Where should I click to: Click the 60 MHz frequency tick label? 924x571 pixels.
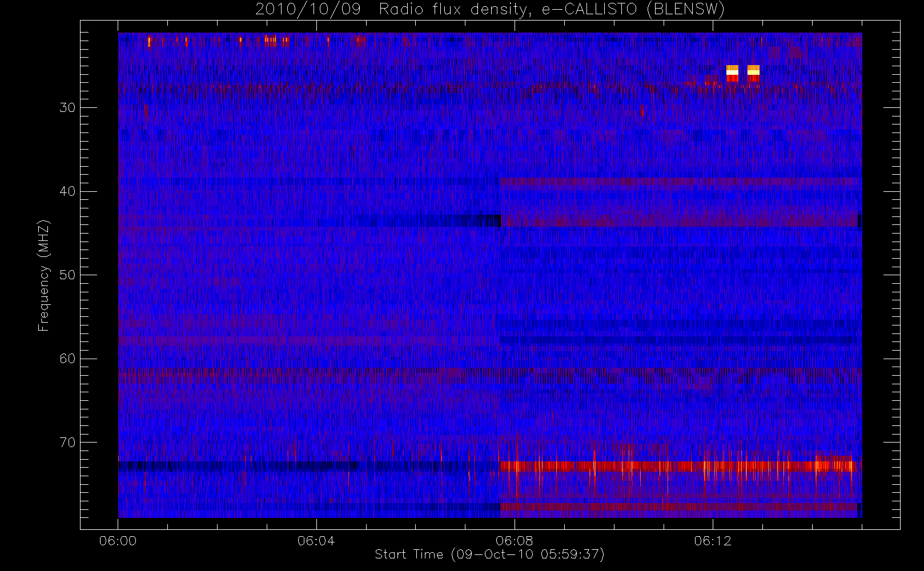[x=67, y=359]
